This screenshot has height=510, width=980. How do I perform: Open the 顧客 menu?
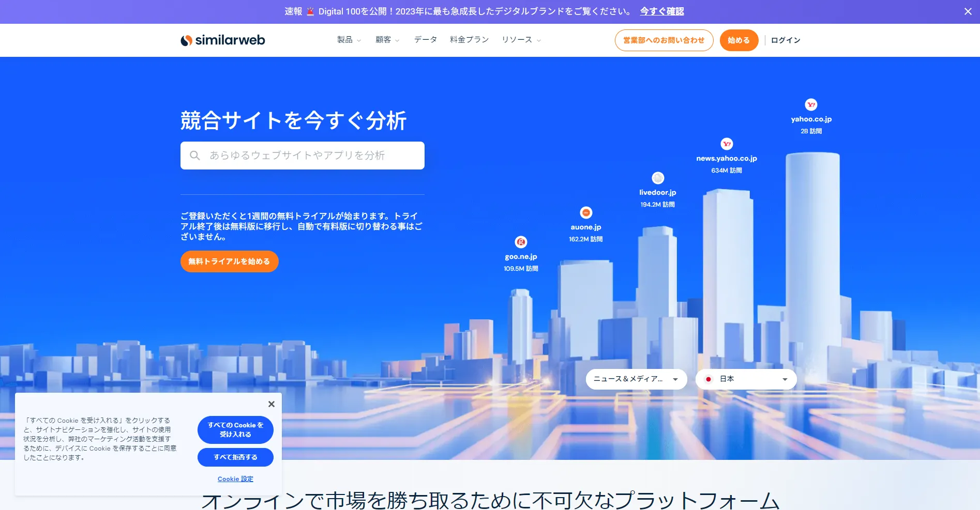click(x=387, y=40)
